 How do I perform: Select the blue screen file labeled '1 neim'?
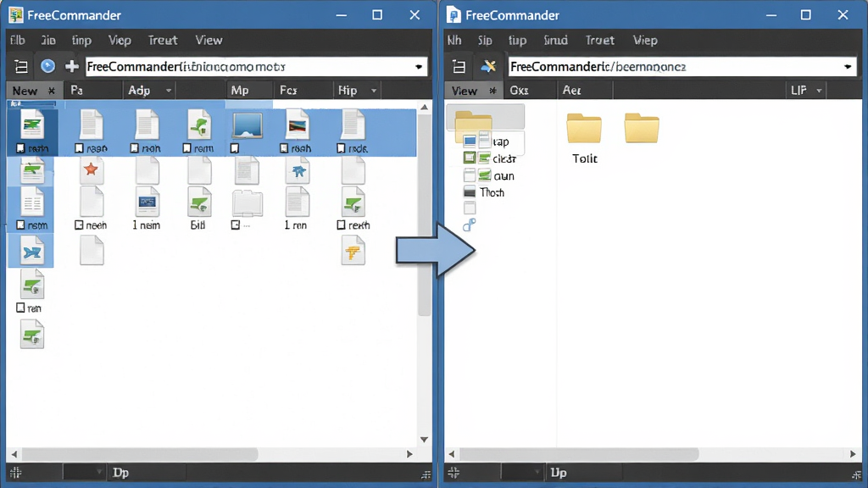147,202
